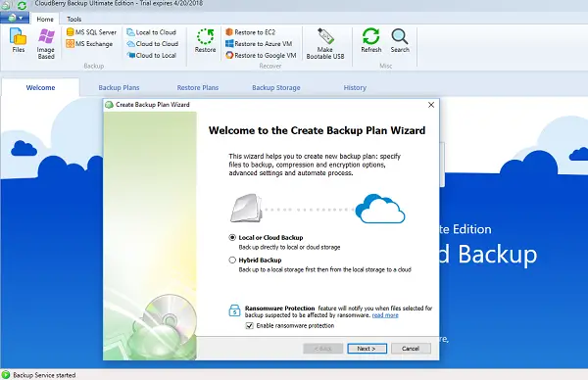The image size is (588, 380).
Task: Switch to the Tools ribbon tab
Action: (73, 20)
